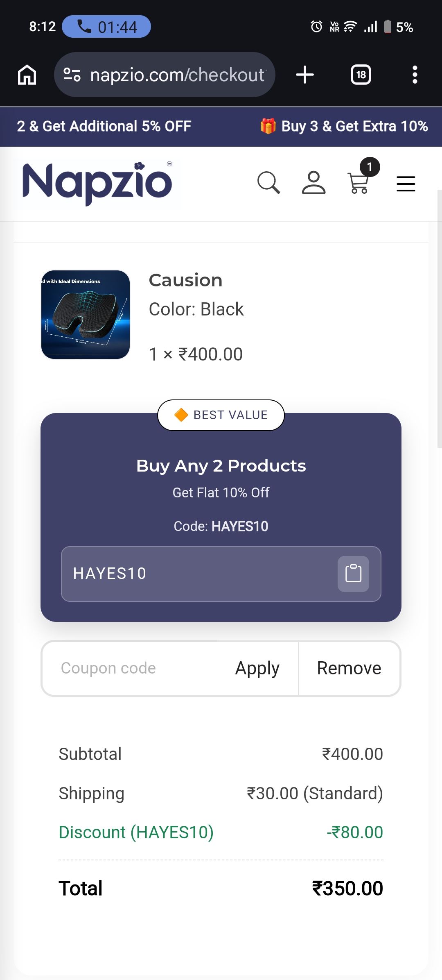The width and height of the screenshot is (442, 980).
Task: Open the browser three-dot overflow menu
Action: [415, 75]
